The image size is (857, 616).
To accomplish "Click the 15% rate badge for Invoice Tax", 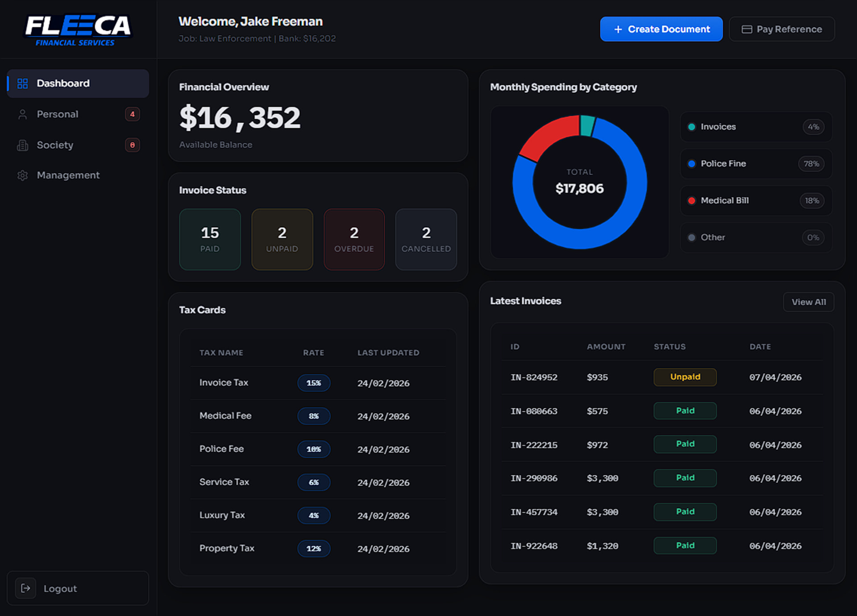I will [314, 383].
